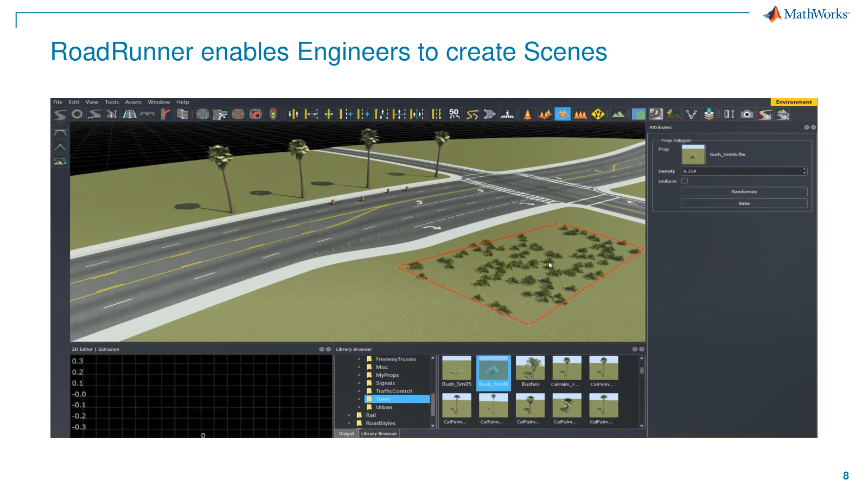Select the TrafficControl folder
868x488 pixels.
[x=394, y=391]
